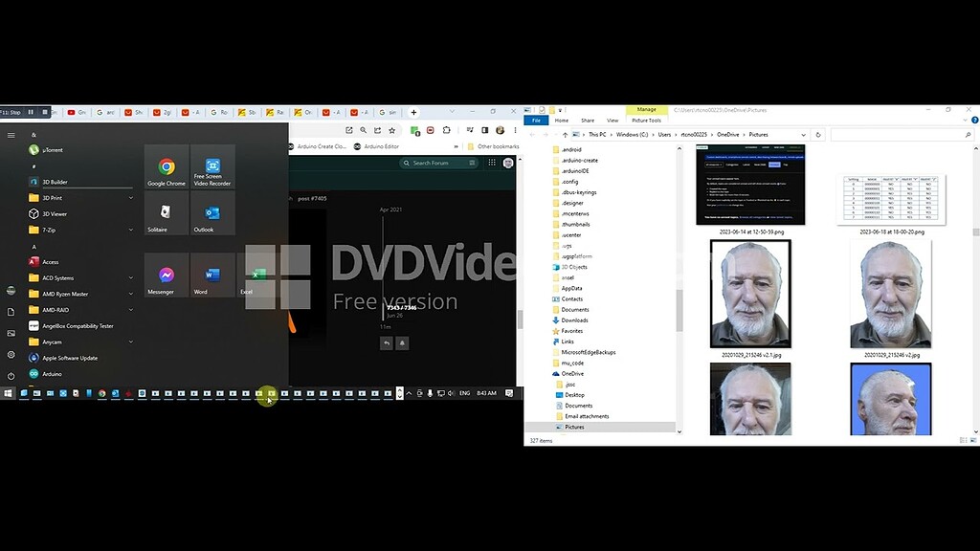This screenshot has height=551, width=980.
Task: Select the bookmark icon on the forum post
Action: pyautogui.click(x=402, y=342)
